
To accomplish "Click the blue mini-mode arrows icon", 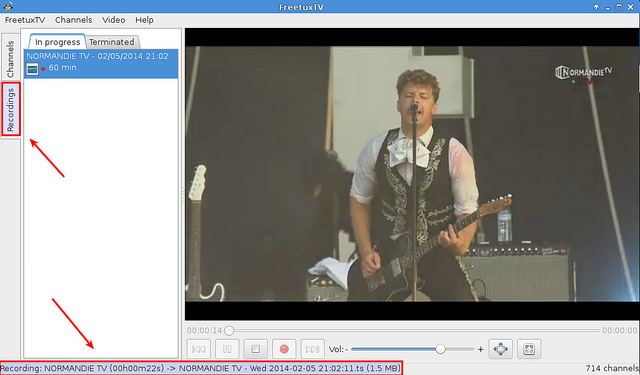I will tap(500, 349).
